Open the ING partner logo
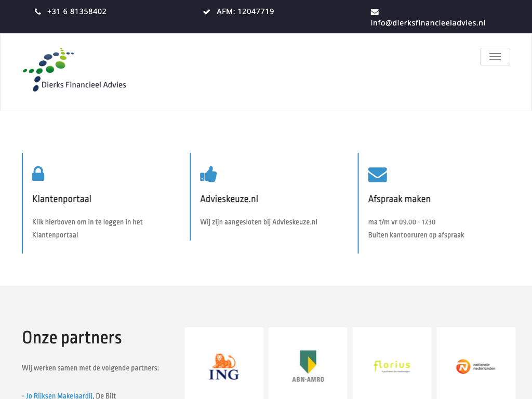Viewport: 532px width, 399px height. [x=224, y=366]
